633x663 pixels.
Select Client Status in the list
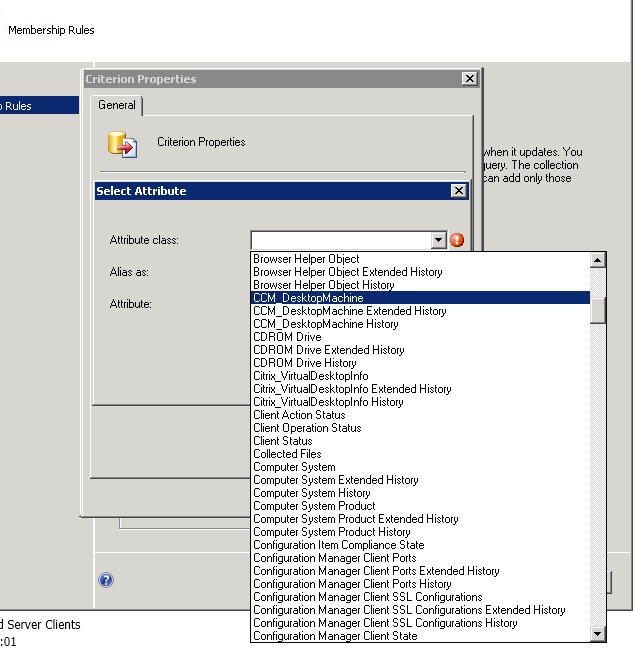pos(283,441)
